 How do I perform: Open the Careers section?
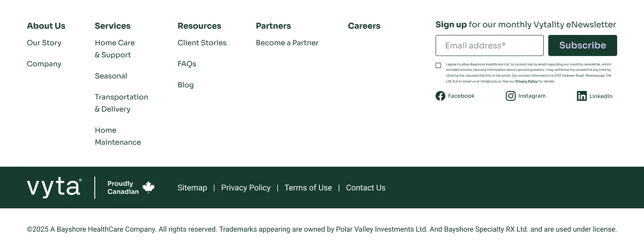pyautogui.click(x=364, y=26)
